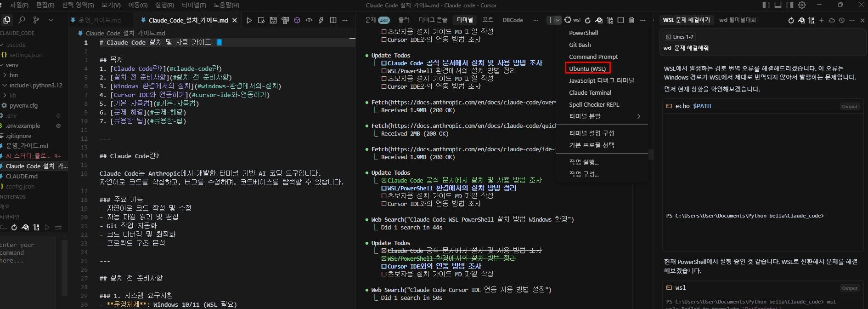
Task: Open settings gear in title bar
Action: pos(802,5)
